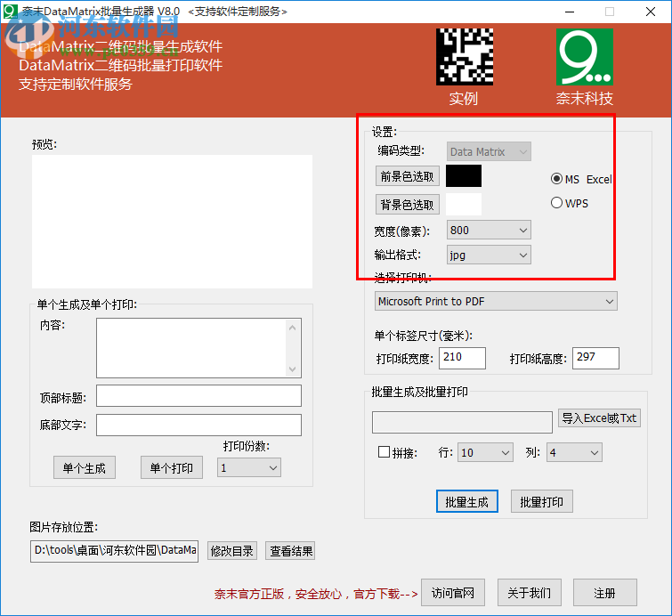The width and height of the screenshot is (672, 616).
Task: Click the 顶部标题 input field
Action: pos(198,395)
